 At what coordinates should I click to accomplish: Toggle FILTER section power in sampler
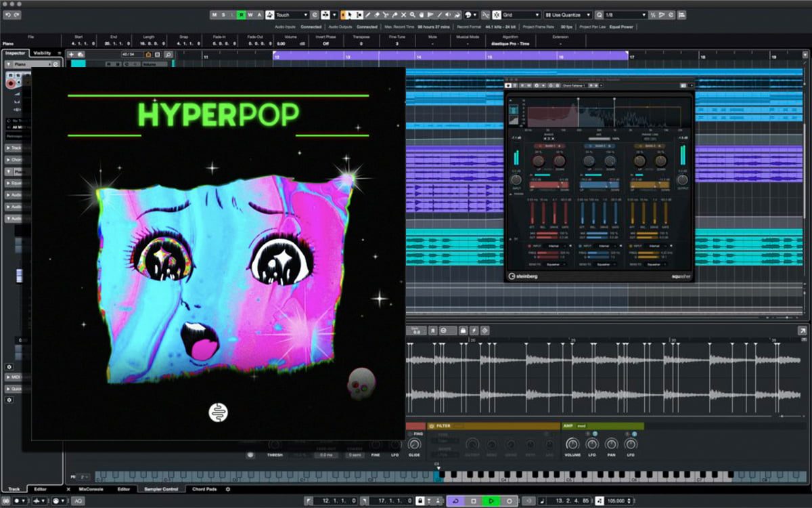coord(431,426)
